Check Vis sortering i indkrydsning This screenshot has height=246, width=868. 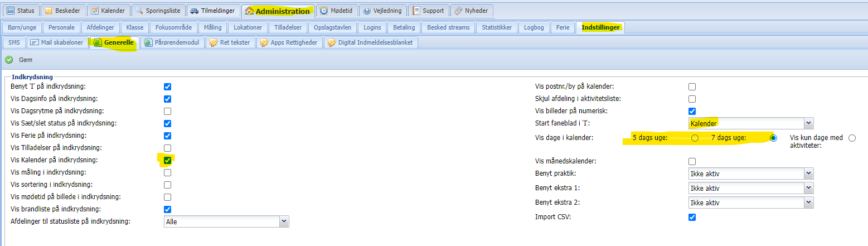click(167, 185)
